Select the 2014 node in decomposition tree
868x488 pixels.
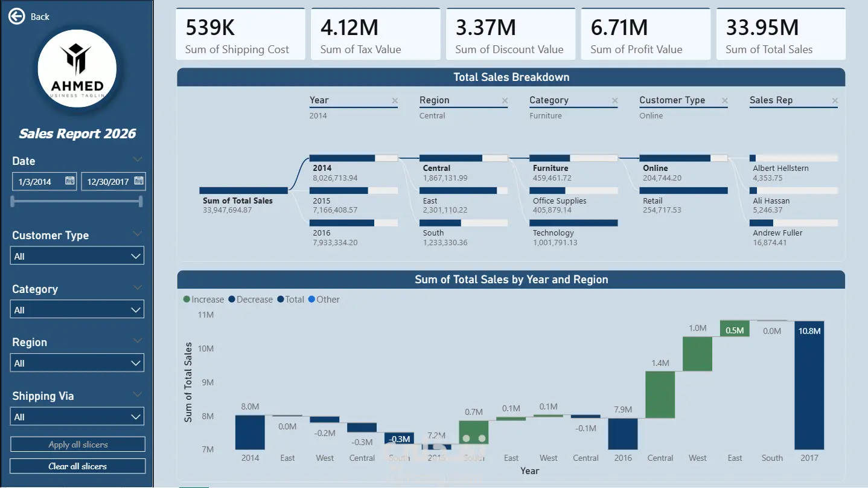[354, 169]
